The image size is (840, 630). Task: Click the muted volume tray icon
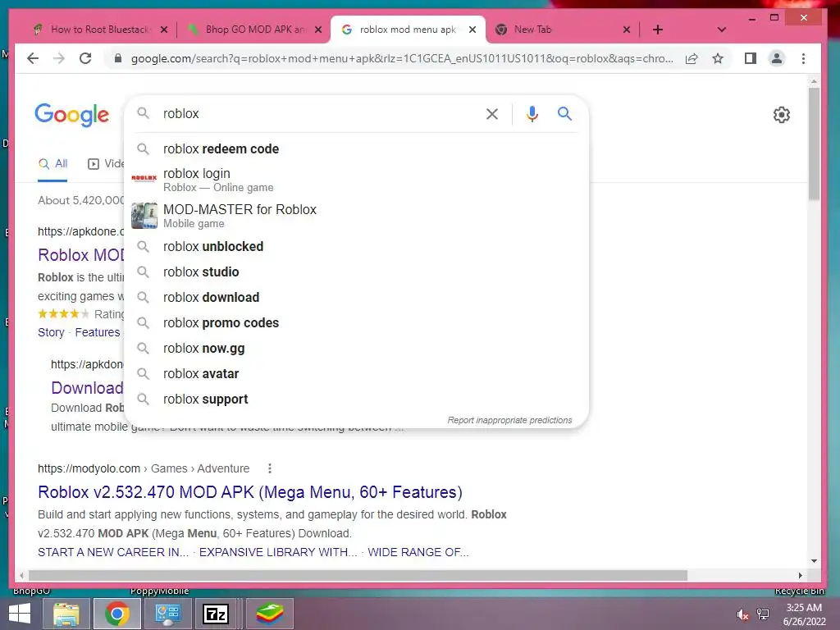(x=742, y=614)
